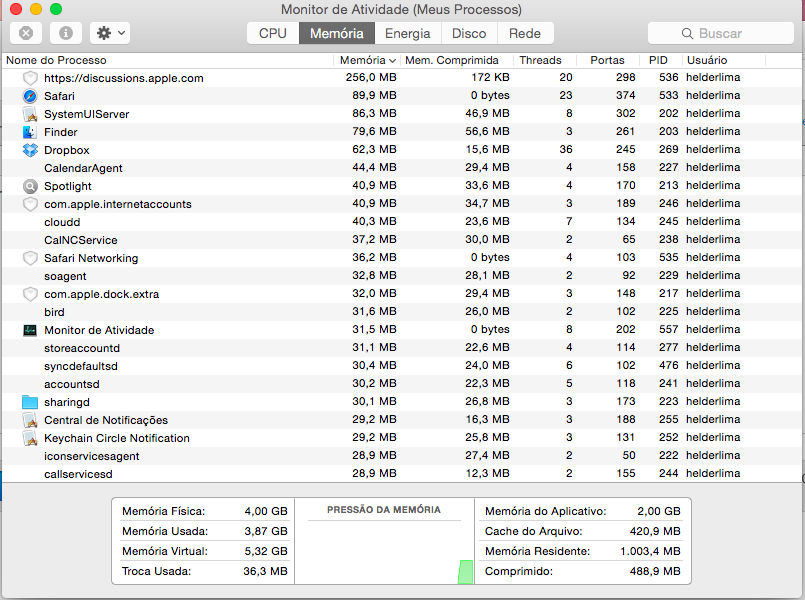
Task: Click the Memória do Aplicativo 2,00 GB value
Action: [x=659, y=511]
